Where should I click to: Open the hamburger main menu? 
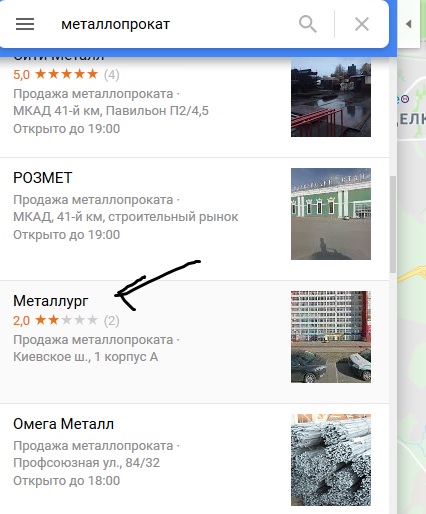[x=25, y=24]
